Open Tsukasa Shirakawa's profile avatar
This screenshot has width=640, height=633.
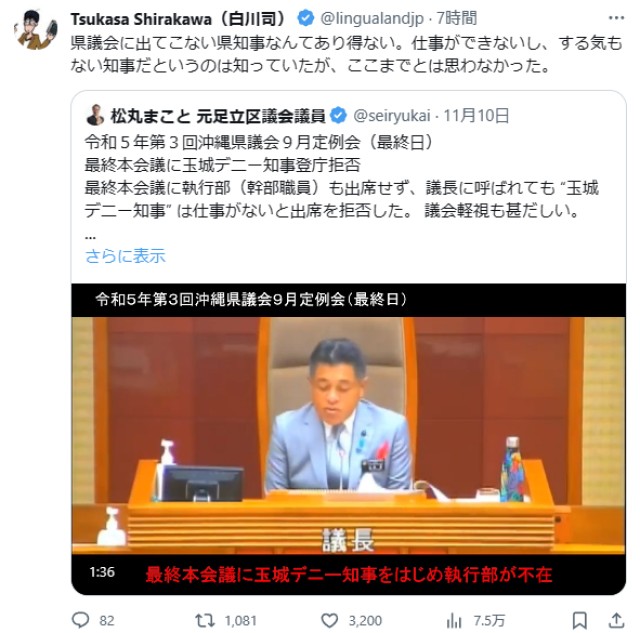pyautogui.click(x=36, y=30)
